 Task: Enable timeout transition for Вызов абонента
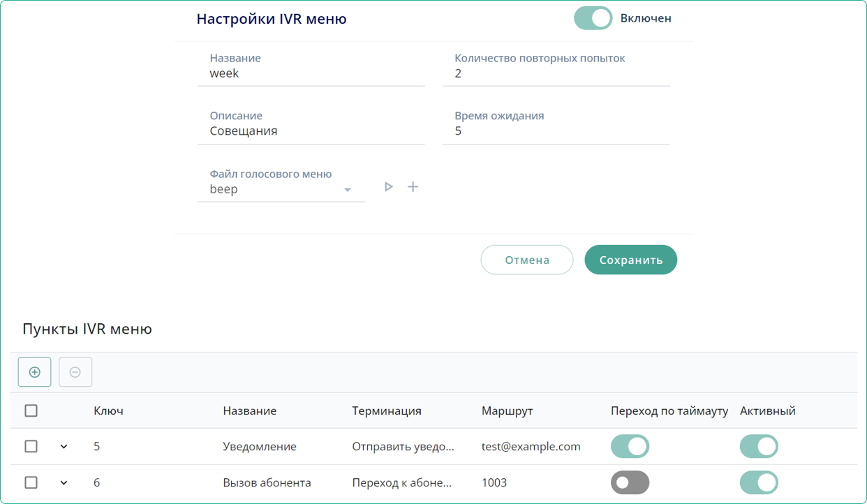tap(630, 482)
